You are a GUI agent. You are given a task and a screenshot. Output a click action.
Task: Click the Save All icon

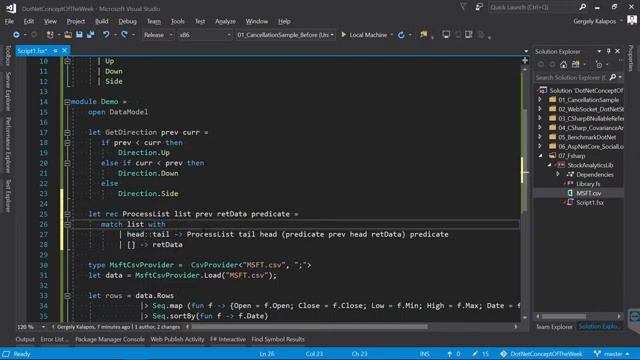90,35
